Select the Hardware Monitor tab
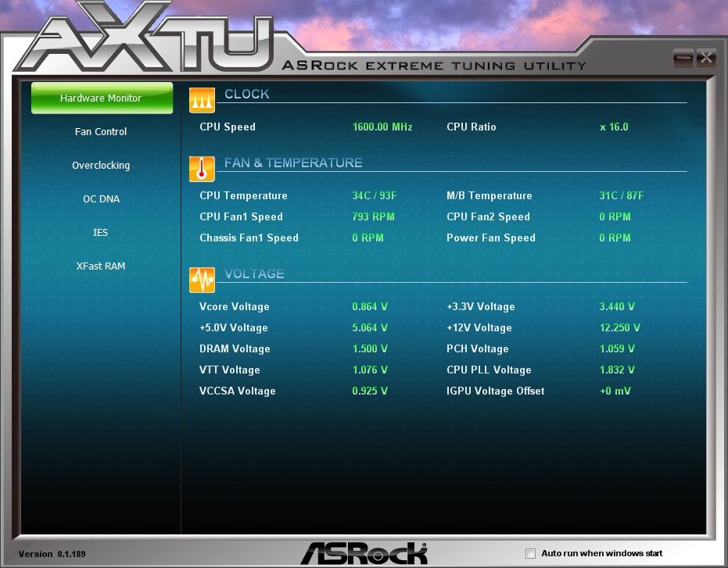 click(x=102, y=98)
